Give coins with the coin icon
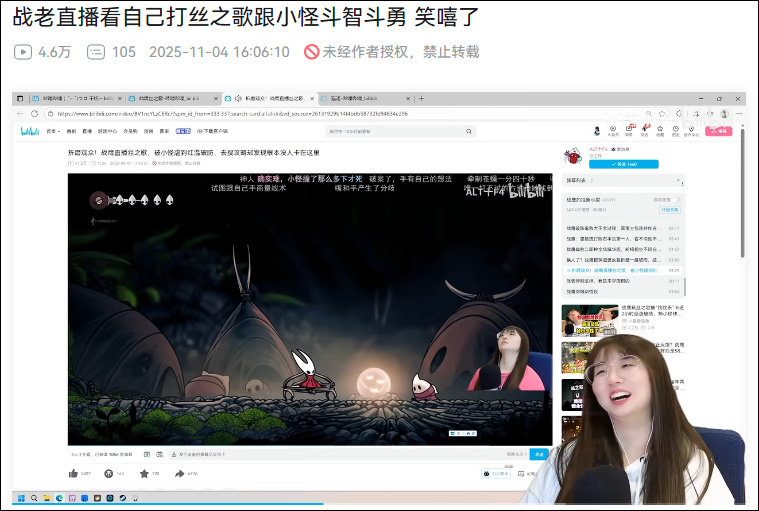This screenshot has width=759, height=511. coord(108,473)
